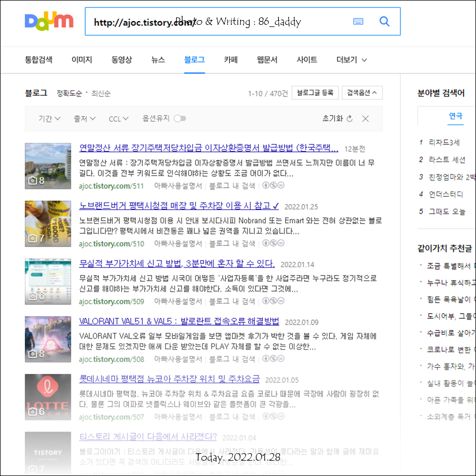476x476 pixels.
Task: Expand the 더보기 more menu
Action: pyautogui.click(x=352, y=60)
